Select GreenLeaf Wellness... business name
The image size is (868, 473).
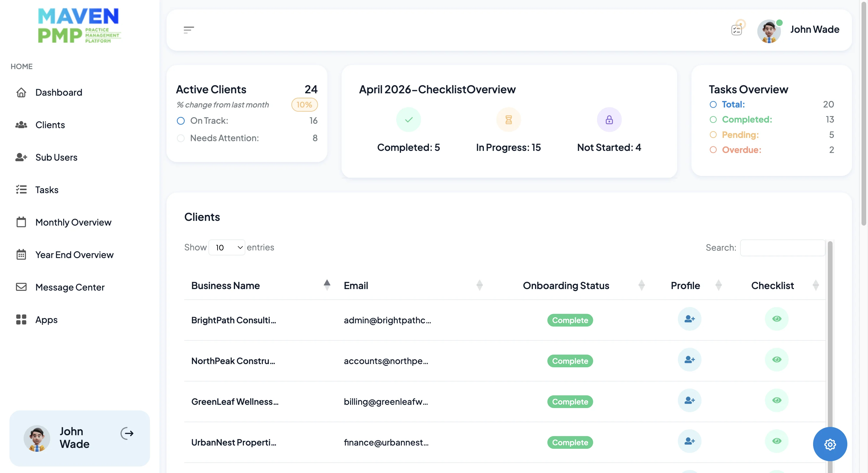click(x=235, y=402)
